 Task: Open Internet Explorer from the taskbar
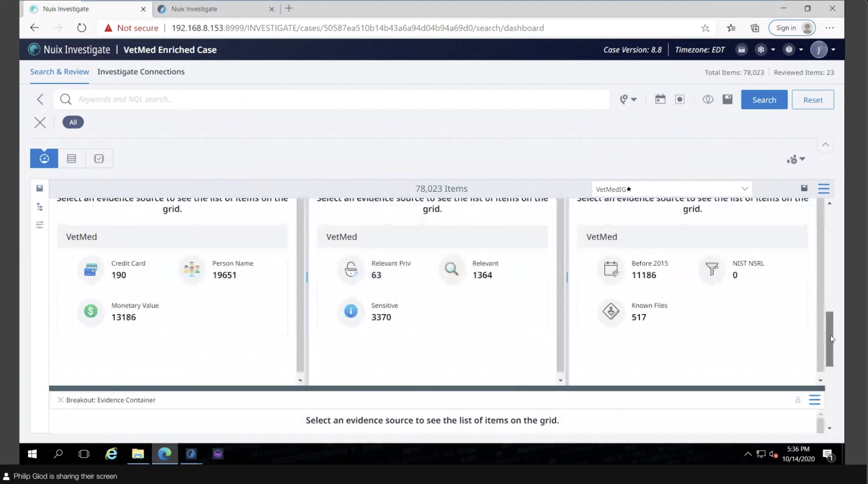pyautogui.click(x=111, y=454)
